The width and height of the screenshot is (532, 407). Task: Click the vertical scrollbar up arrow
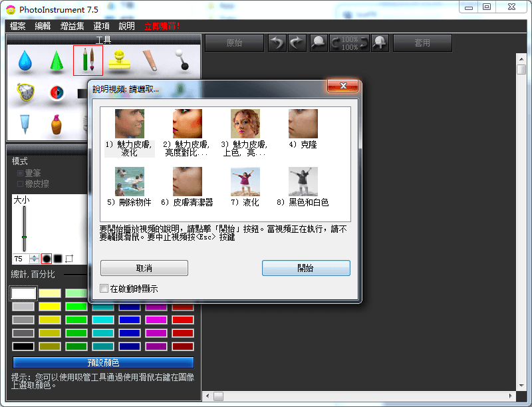521,59
